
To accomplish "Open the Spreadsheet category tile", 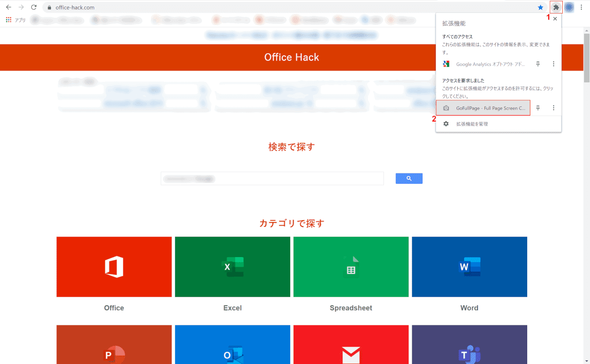I will (351, 267).
